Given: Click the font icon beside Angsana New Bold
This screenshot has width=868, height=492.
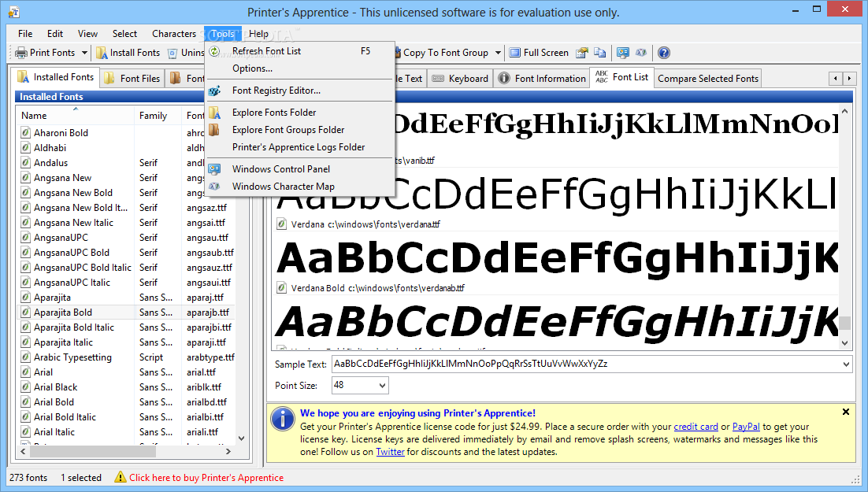Looking at the screenshot, I should click(25, 193).
